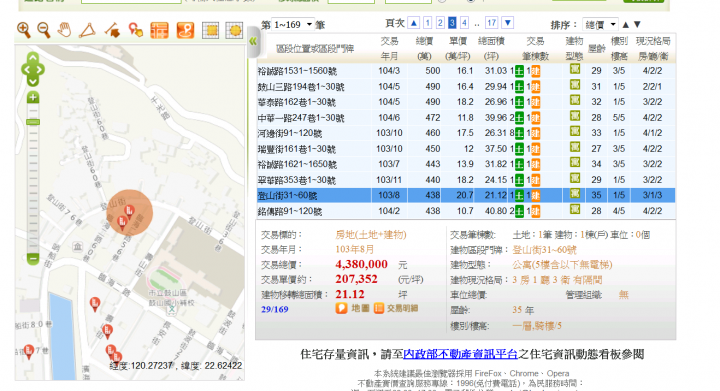
Task: Pan map using the green direction pad
Action: tap(33, 70)
